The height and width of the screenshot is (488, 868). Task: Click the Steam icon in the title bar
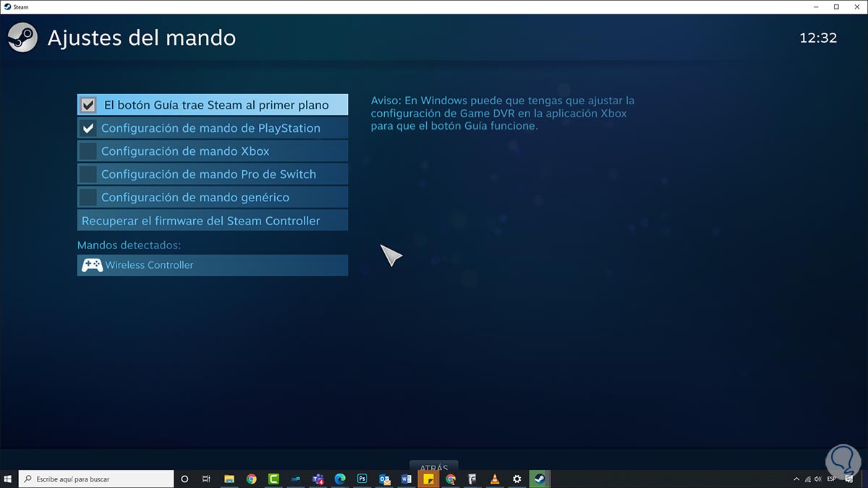tap(7, 6)
